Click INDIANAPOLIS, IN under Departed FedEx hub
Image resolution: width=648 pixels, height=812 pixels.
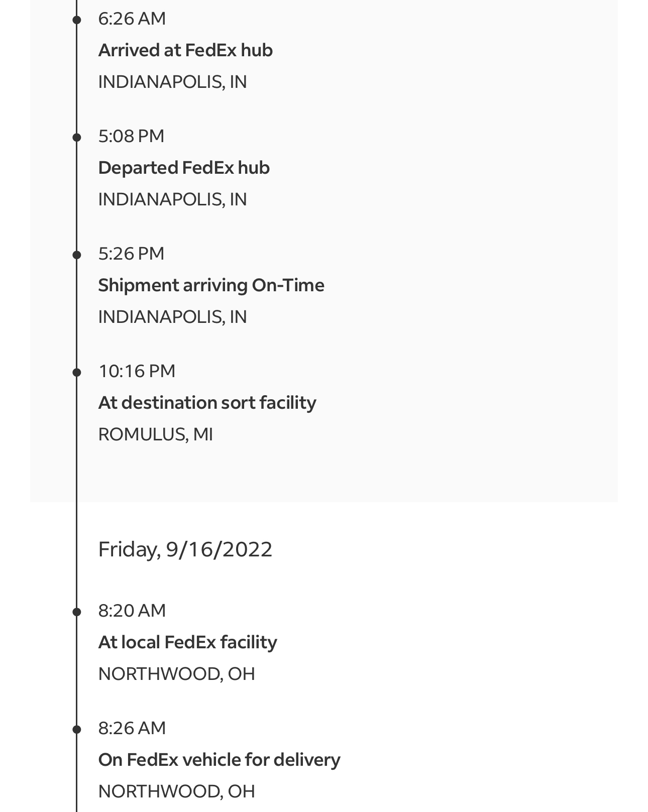(x=172, y=199)
